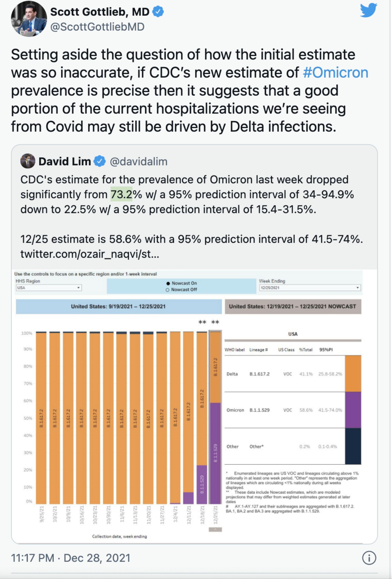Click the United States 9/19/2021 – 12/25/2021 header
This screenshot has width=392, height=579.
[x=118, y=307]
